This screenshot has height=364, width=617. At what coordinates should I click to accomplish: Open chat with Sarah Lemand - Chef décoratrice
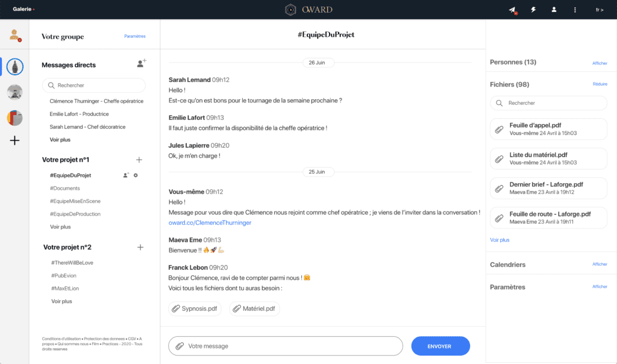(x=87, y=127)
